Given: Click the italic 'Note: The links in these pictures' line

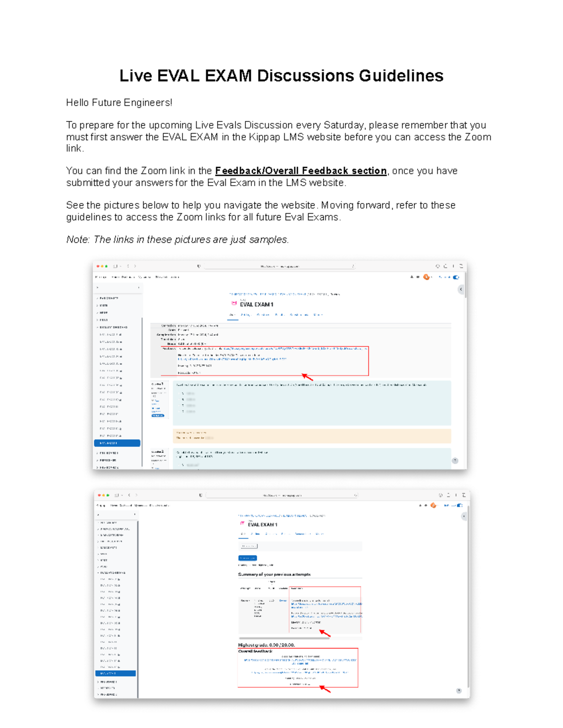Looking at the screenshot, I should (x=177, y=240).
